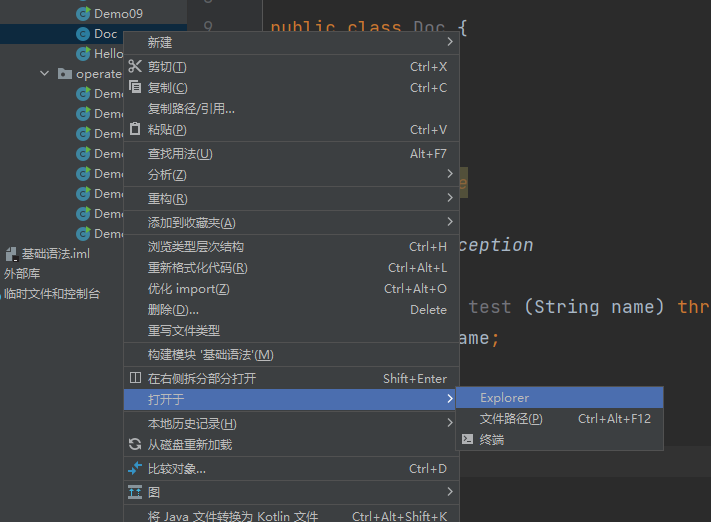The height and width of the screenshot is (522, 711).
Task: Select 查找用法(U) from the context menu
Action: coord(291,154)
